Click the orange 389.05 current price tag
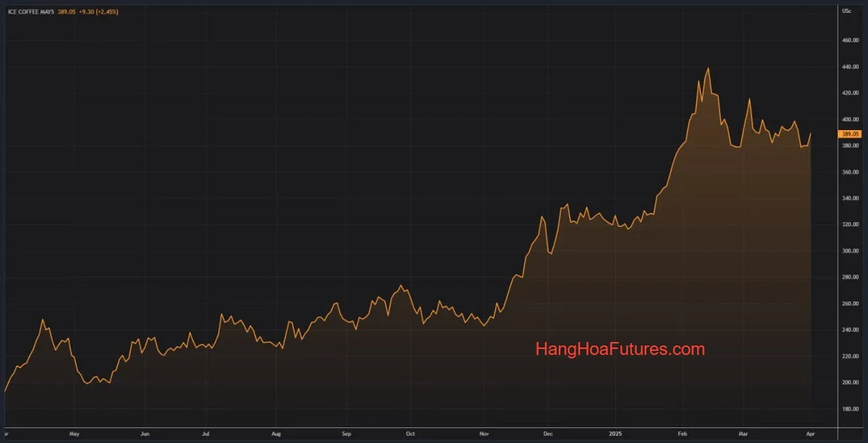The image size is (868, 443). coord(850,134)
